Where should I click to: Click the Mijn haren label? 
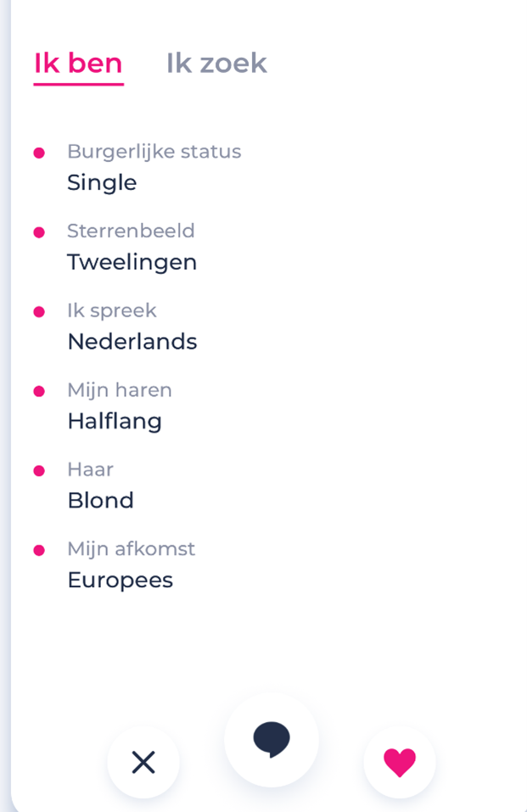[x=120, y=390]
